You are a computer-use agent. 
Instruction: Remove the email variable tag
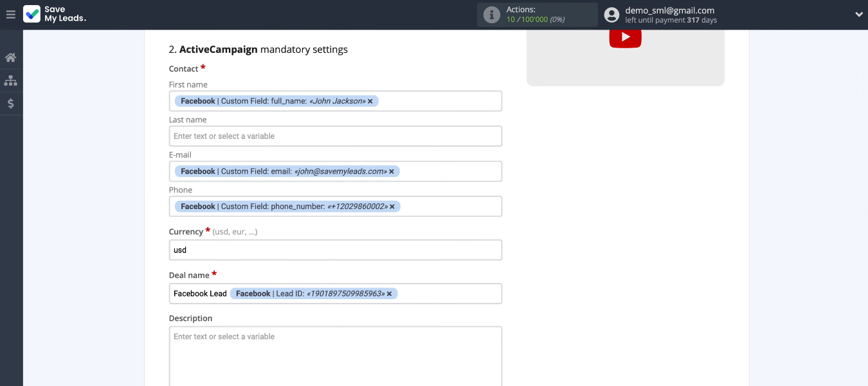392,171
